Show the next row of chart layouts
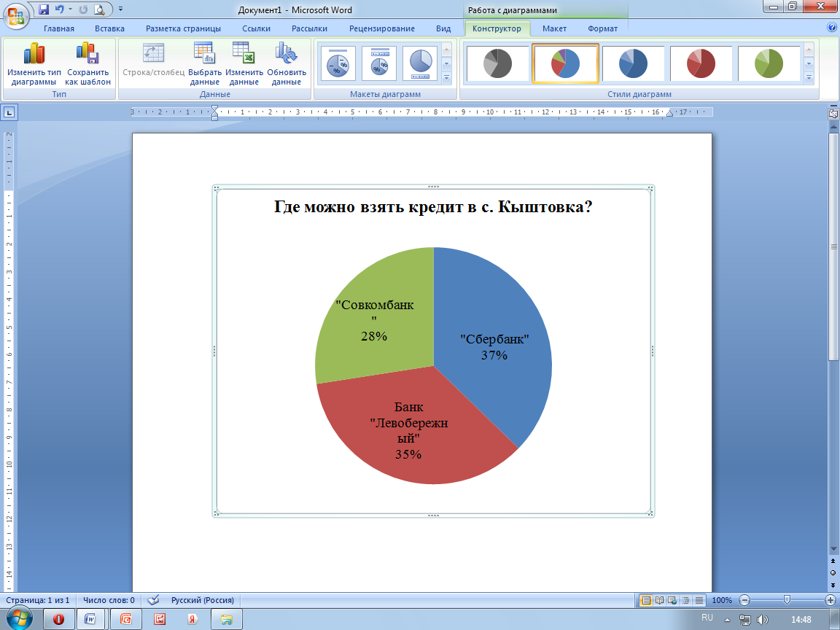Image resolution: width=840 pixels, height=630 pixels. [x=447, y=63]
